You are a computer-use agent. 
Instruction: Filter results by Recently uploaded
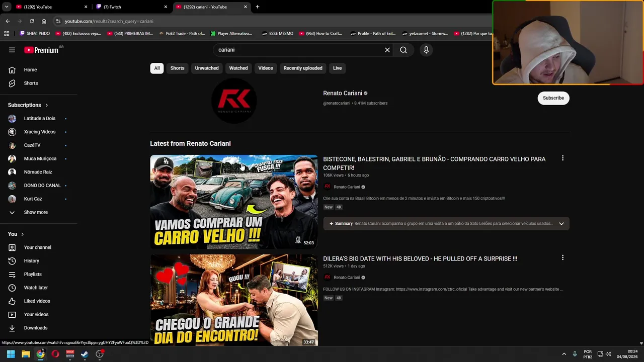pos(303,68)
